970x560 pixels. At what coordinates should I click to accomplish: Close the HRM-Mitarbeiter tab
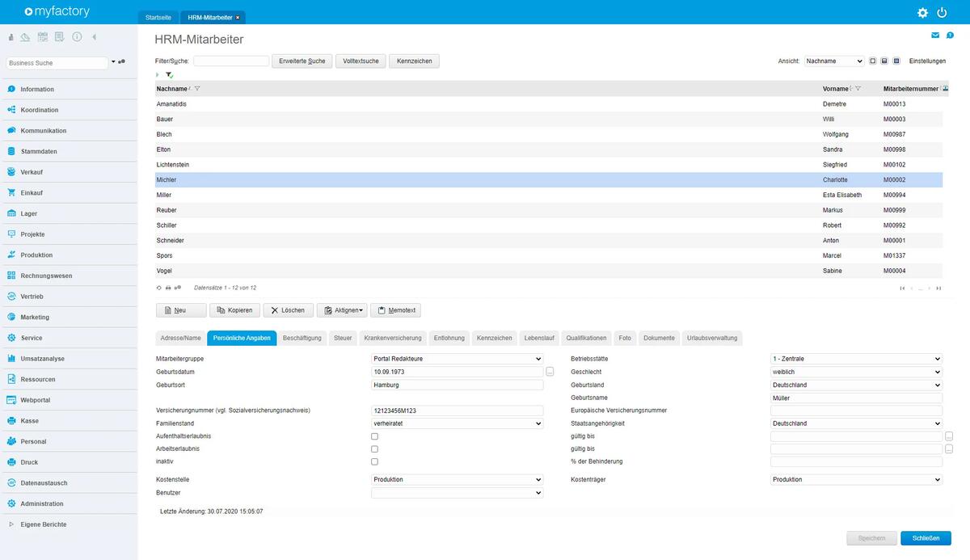click(238, 17)
